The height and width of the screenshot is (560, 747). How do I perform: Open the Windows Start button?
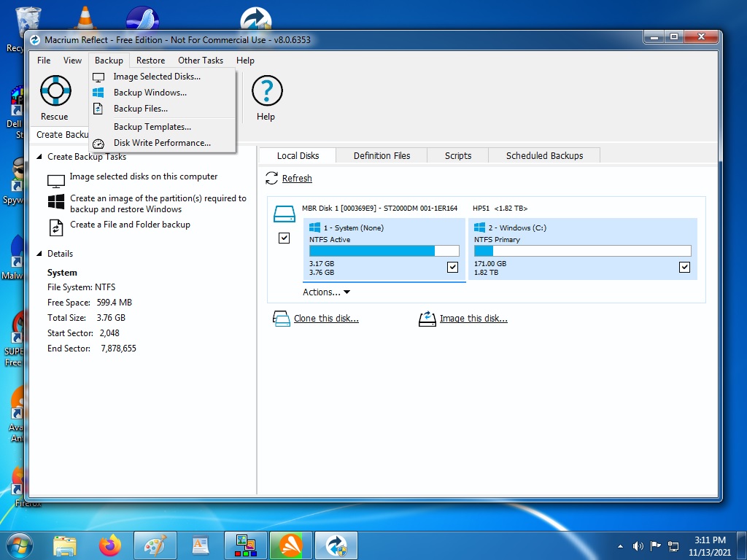tap(20, 545)
